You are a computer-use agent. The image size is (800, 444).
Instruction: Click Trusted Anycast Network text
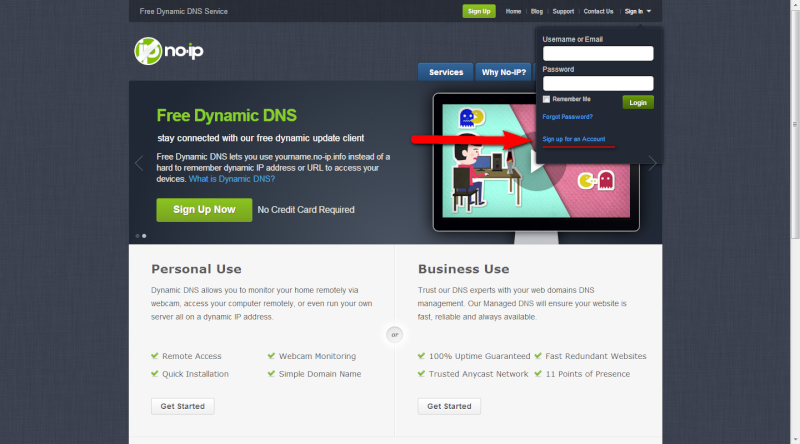click(x=479, y=374)
